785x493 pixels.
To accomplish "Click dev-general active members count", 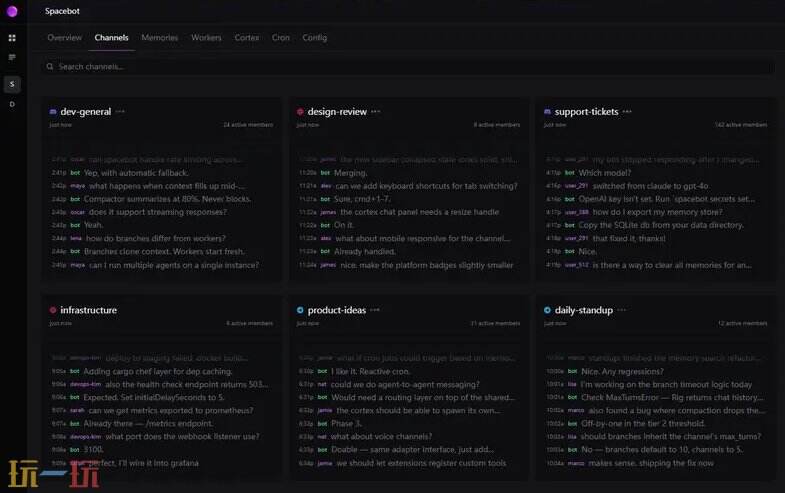I will pos(248,125).
